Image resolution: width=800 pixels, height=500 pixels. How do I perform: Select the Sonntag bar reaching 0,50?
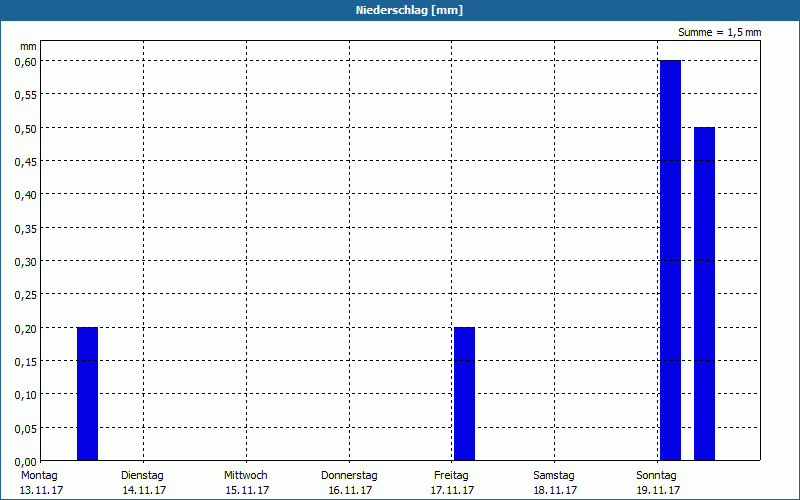point(704,294)
